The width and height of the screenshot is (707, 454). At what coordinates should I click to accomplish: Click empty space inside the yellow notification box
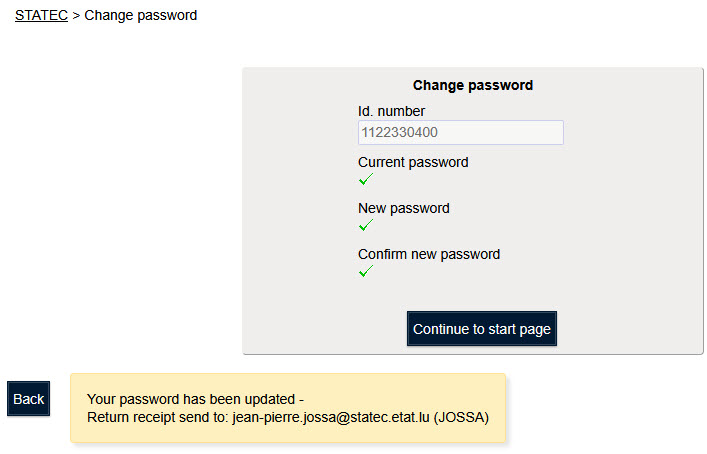click(x=420, y=394)
